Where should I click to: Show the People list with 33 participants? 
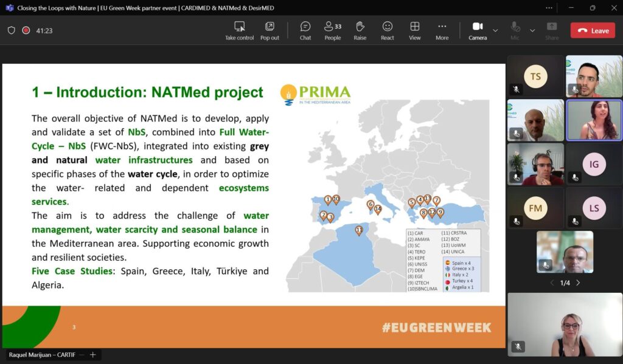point(333,30)
